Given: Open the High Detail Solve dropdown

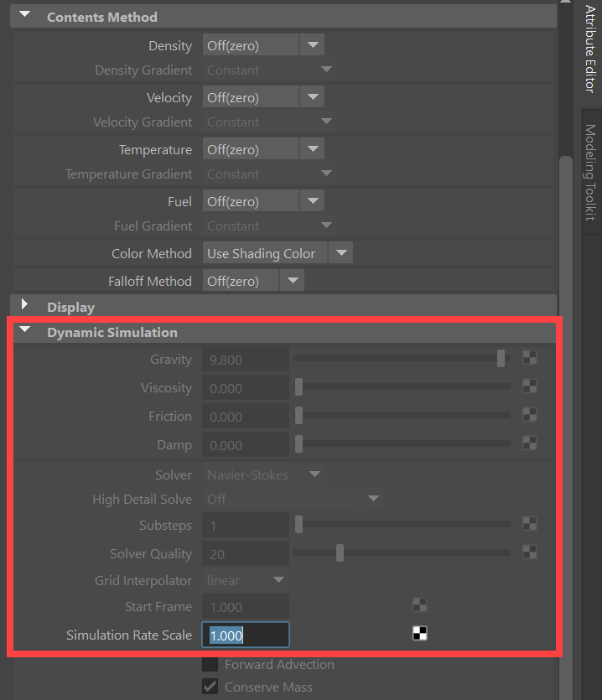Looking at the screenshot, I should [x=293, y=499].
